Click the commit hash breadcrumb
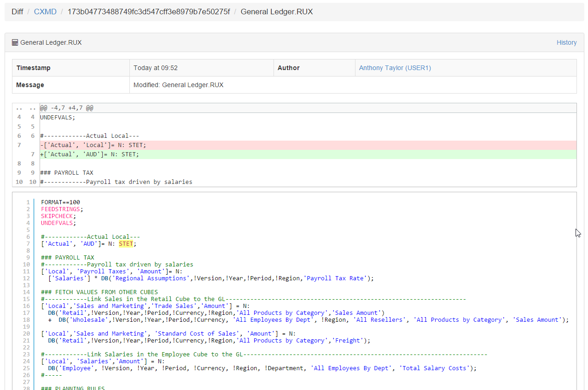The width and height of the screenshot is (588, 390). 149,12
